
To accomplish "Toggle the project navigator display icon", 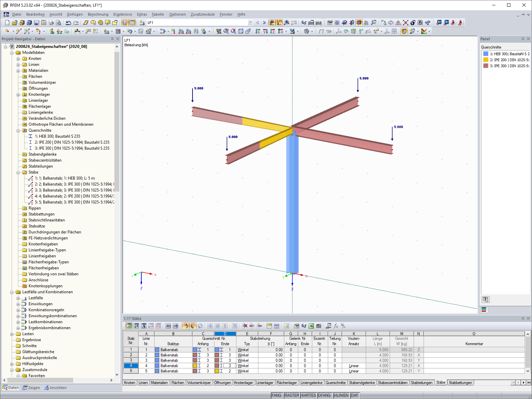I will pyautogui.click(x=125, y=23).
